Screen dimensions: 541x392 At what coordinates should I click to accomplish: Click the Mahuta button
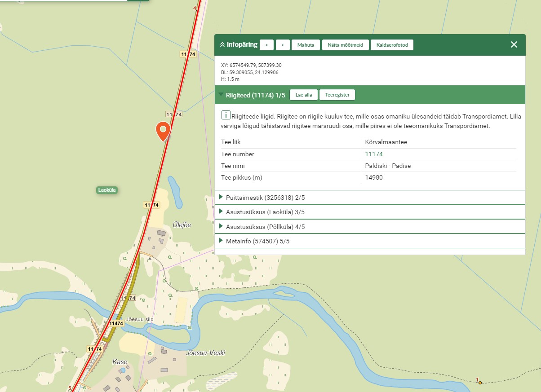[306, 45]
